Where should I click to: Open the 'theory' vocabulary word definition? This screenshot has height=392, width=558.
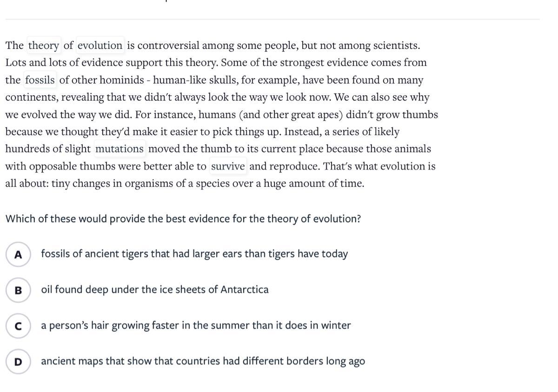[x=44, y=46]
